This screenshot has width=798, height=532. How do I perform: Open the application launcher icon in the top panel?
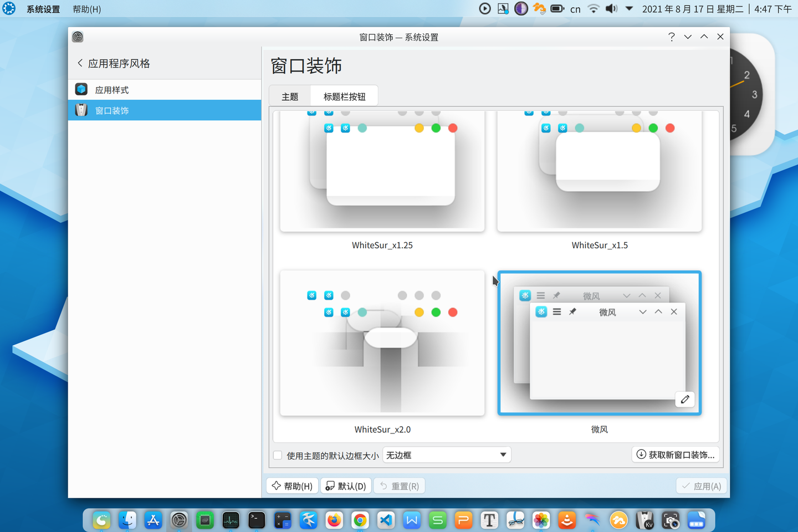9,9
